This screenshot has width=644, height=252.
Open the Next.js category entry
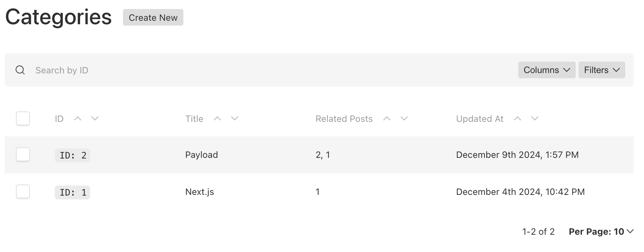tap(200, 192)
